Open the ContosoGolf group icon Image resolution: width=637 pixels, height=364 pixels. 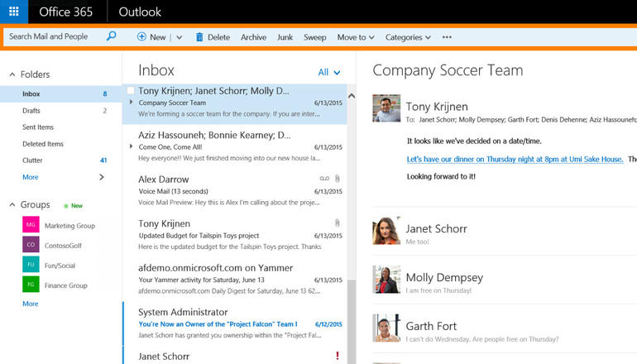click(31, 245)
